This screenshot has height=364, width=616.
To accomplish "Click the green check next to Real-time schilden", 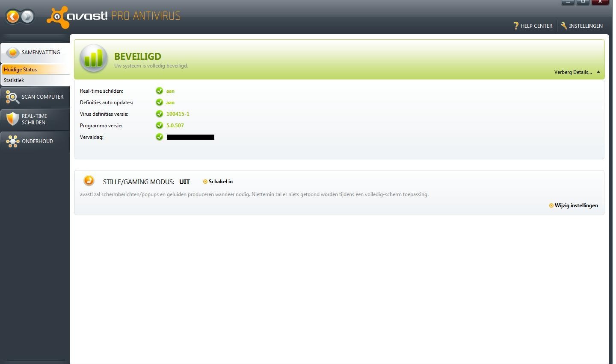I will [x=160, y=91].
